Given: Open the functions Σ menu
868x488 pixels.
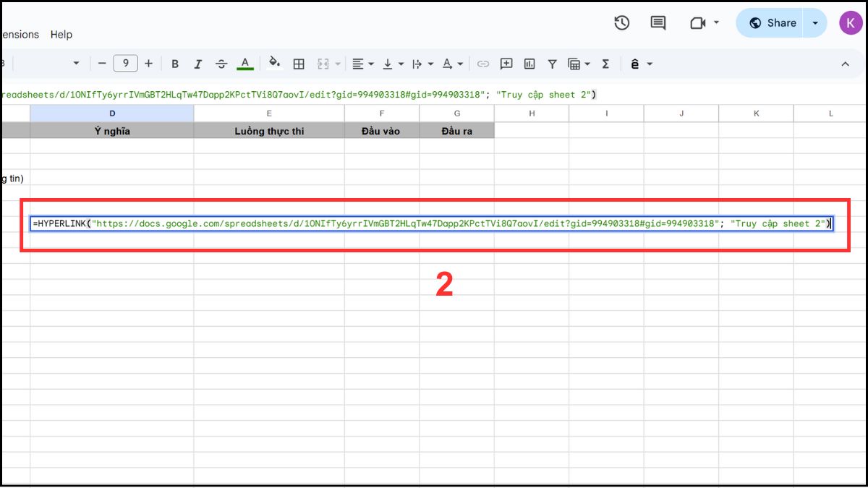Looking at the screenshot, I should tap(605, 64).
